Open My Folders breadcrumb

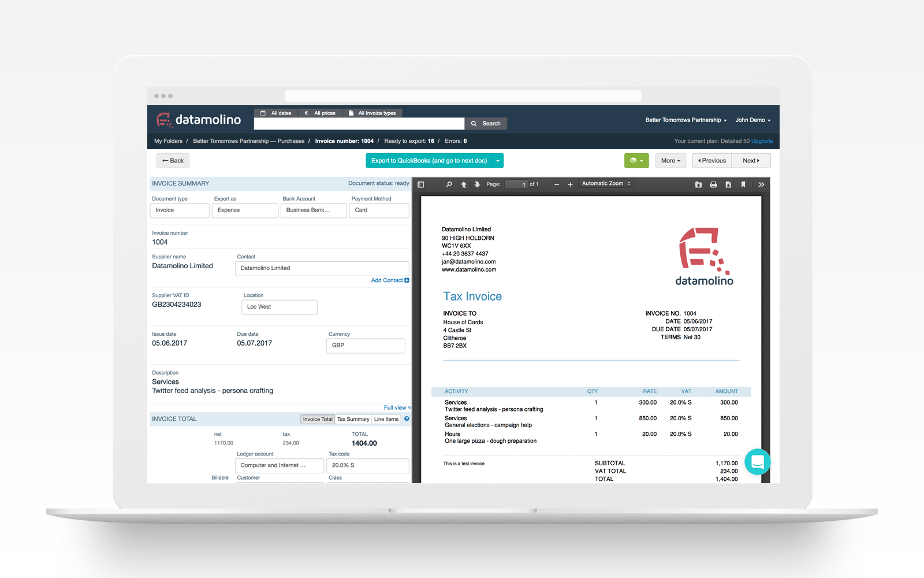[168, 141]
